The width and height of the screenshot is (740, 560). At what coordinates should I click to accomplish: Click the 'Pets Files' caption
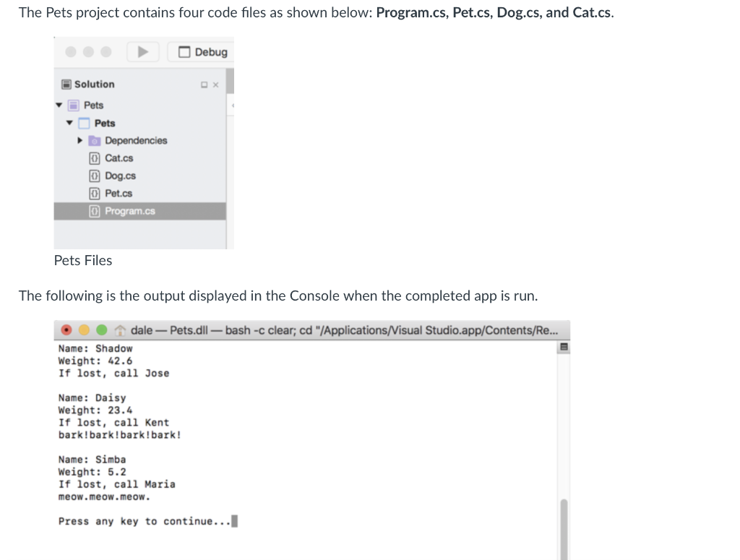[x=83, y=260]
